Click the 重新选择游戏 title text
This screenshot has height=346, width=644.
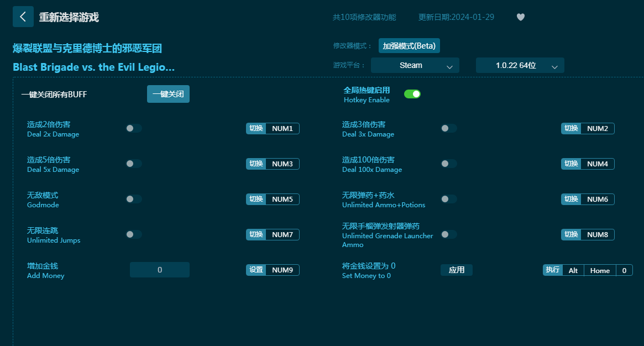[69, 17]
